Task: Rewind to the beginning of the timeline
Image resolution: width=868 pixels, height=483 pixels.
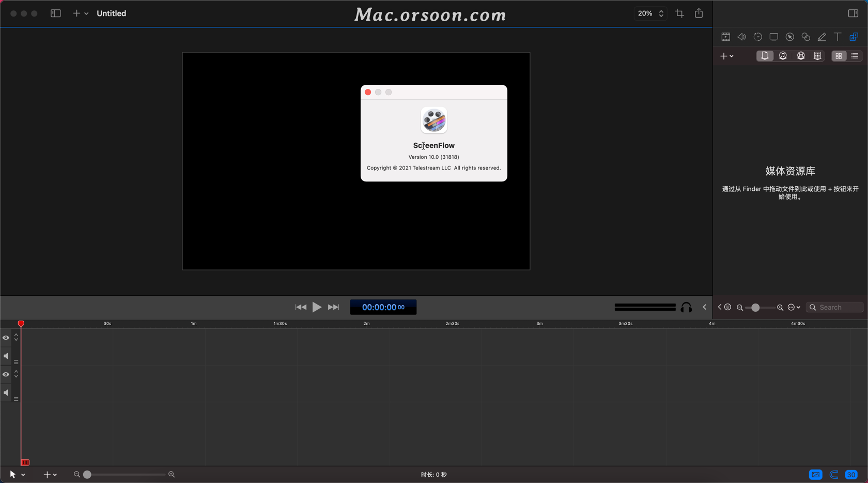Action: tap(301, 307)
